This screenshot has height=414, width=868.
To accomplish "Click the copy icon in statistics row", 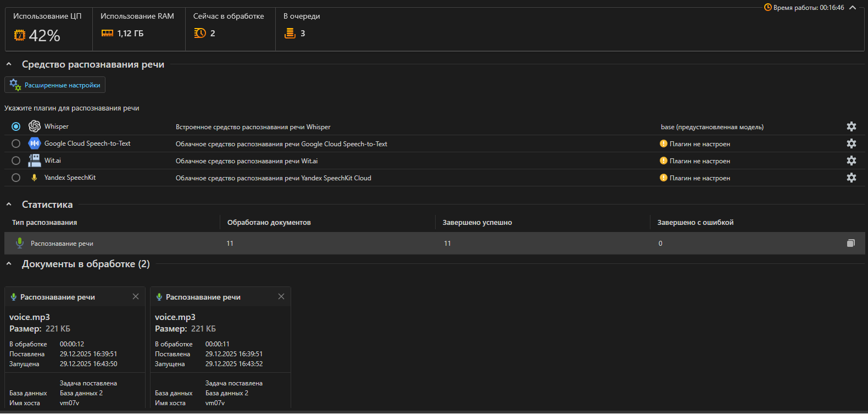I will (x=850, y=243).
